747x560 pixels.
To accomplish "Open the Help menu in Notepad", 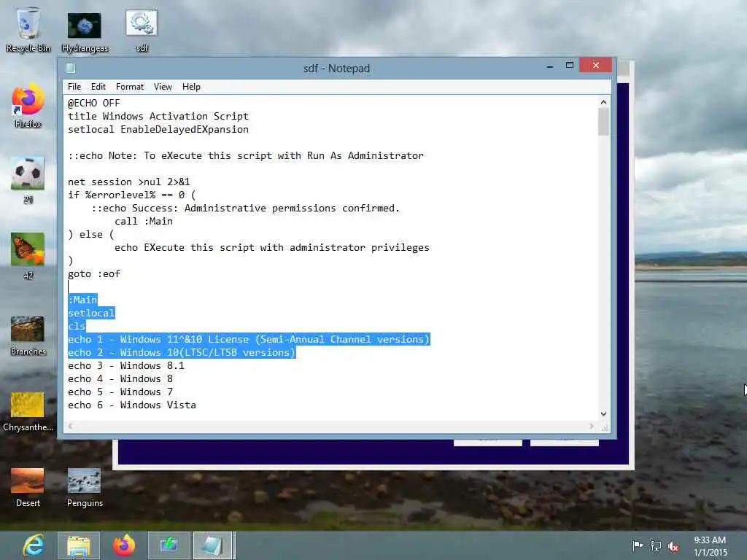I will 191,87.
